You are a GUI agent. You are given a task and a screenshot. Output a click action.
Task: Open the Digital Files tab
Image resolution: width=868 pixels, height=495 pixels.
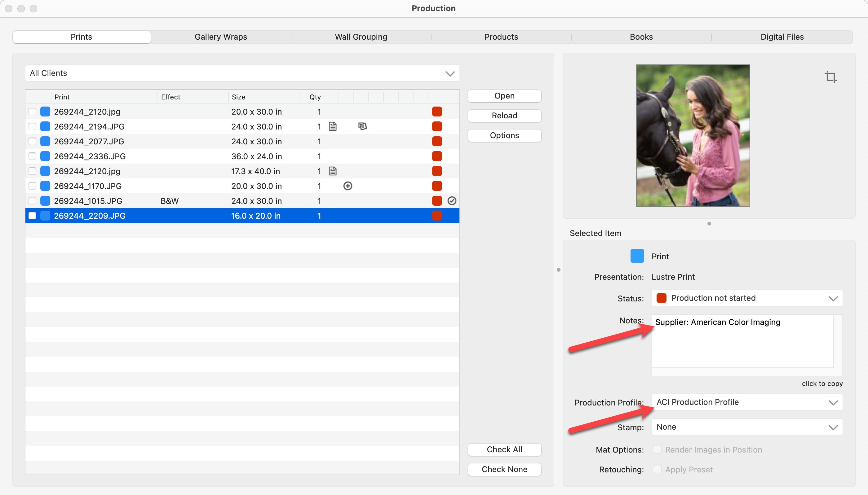782,37
